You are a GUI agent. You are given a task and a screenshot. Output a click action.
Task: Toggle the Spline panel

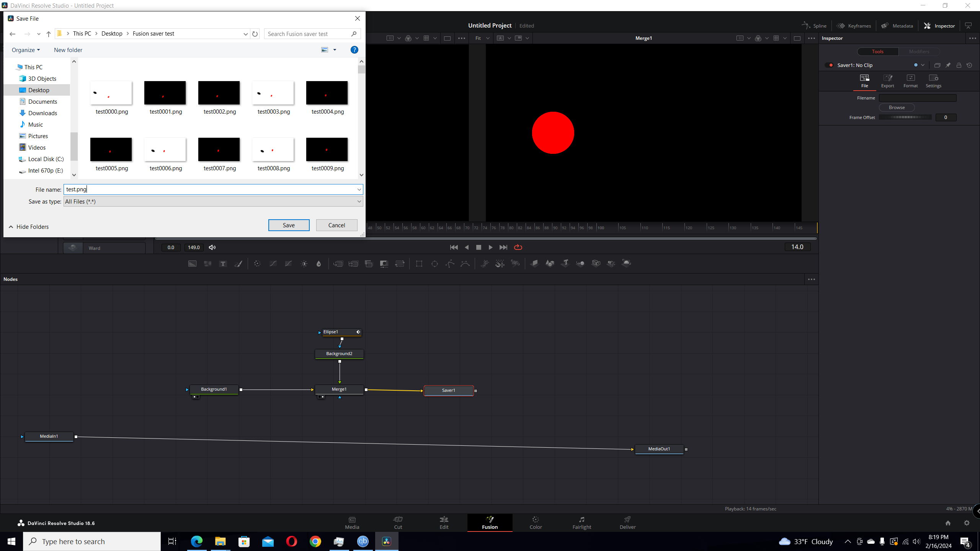815,26
